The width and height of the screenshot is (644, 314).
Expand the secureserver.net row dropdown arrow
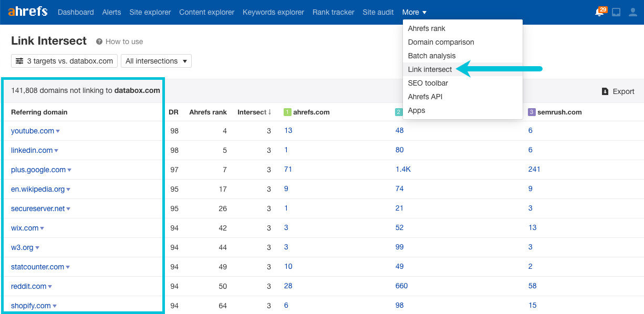coord(68,209)
